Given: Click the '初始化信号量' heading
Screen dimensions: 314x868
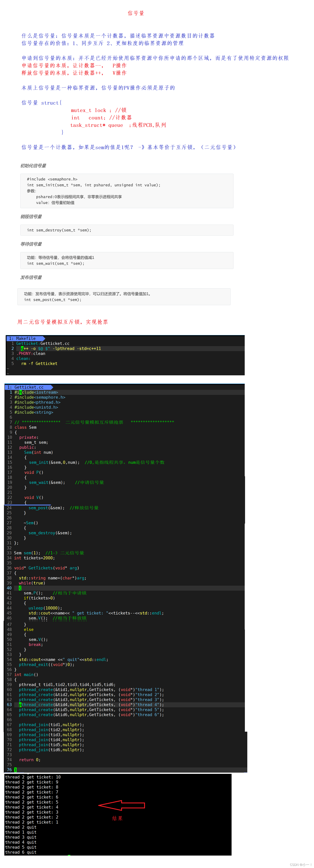Looking at the screenshot, I should point(33,165).
